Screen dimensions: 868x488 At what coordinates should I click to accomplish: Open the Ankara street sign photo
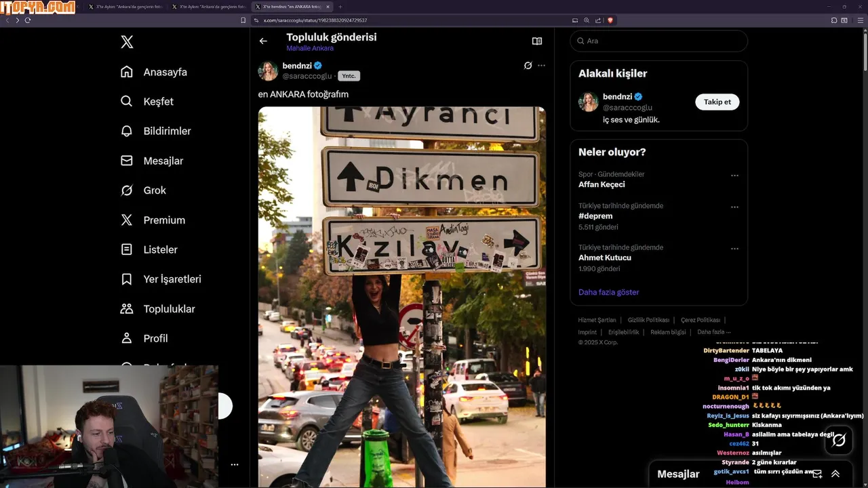pos(401,297)
